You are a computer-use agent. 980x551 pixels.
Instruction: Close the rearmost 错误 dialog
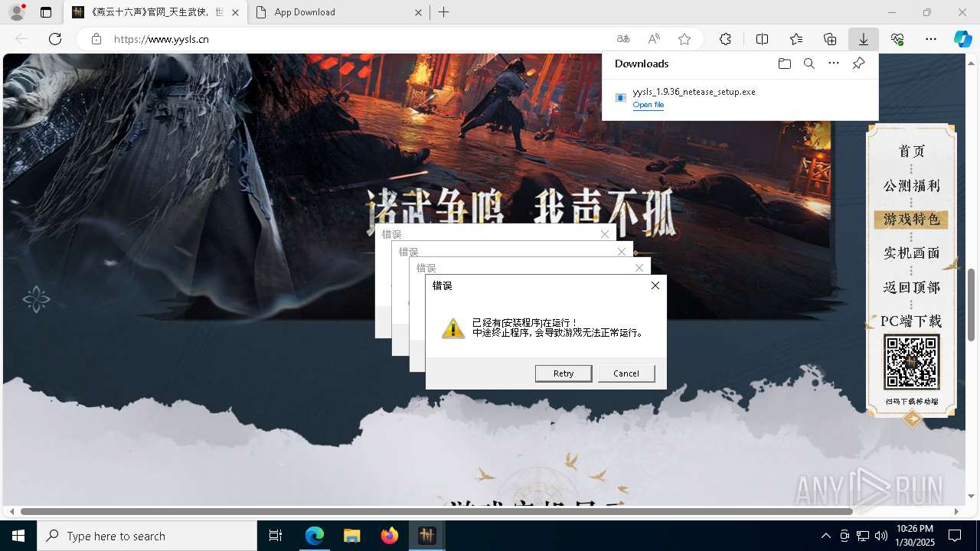point(605,234)
